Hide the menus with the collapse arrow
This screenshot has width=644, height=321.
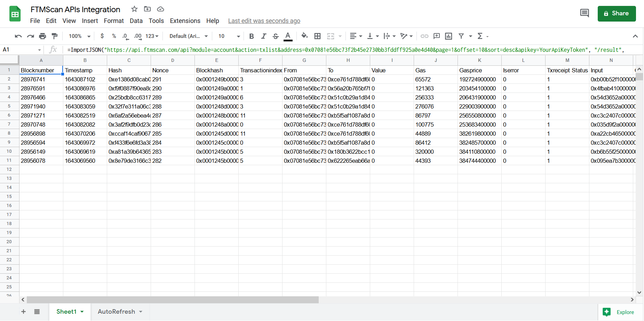pos(635,36)
